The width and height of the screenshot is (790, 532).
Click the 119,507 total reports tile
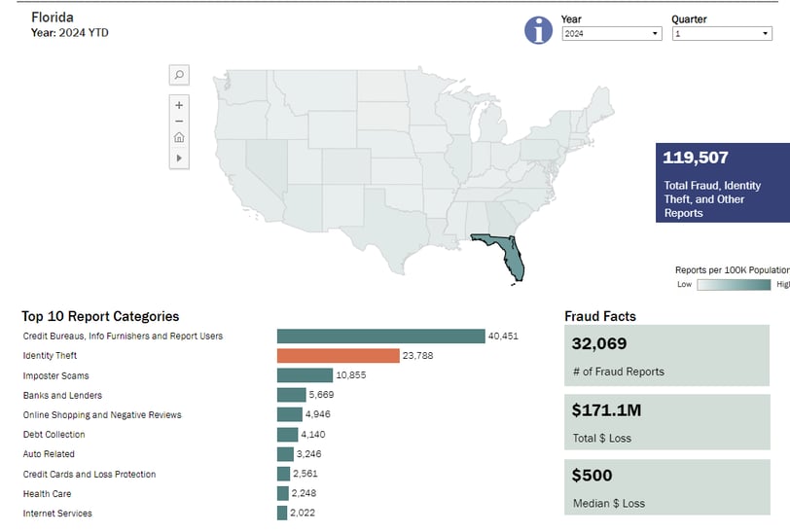723,183
